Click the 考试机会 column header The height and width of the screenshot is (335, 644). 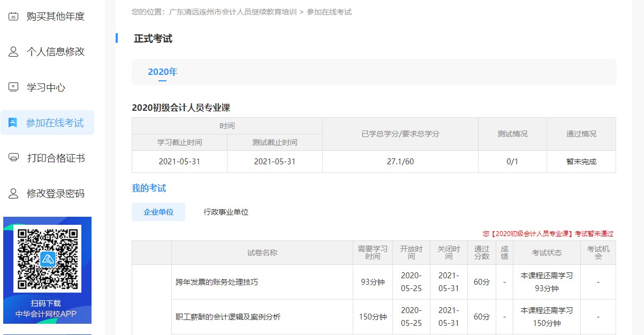pyautogui.click(x=598, y=253)
